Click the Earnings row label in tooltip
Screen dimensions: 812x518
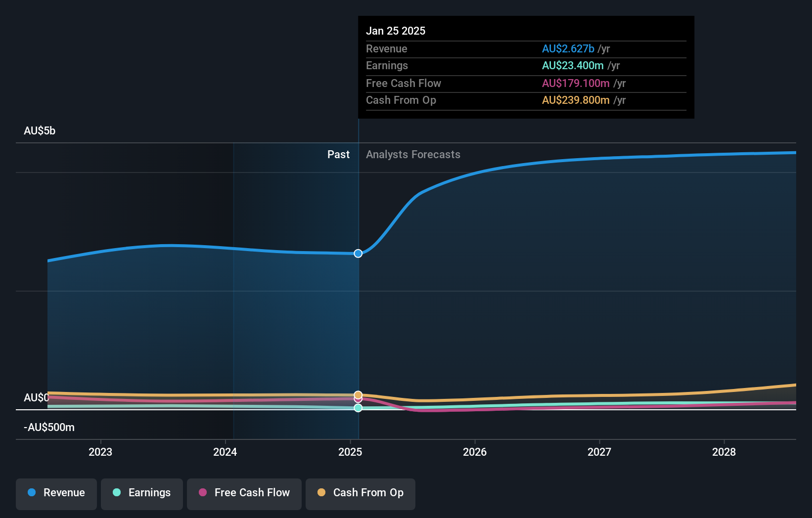pyautogui.click(x=387, y=66)
